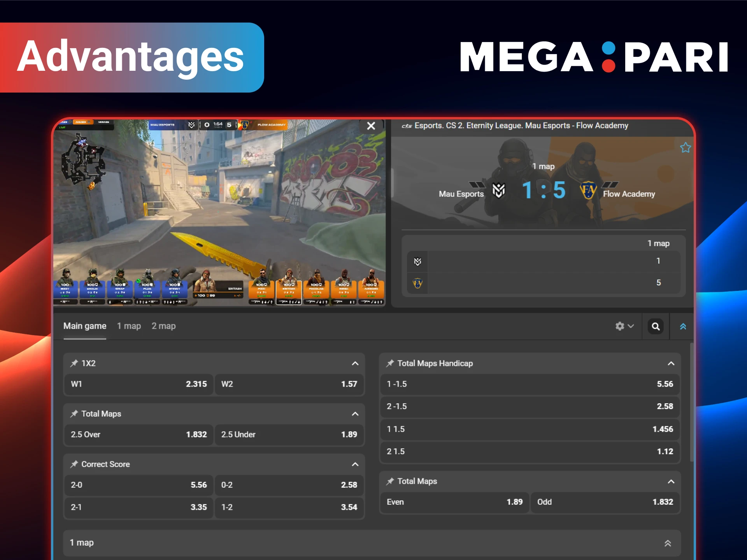Click the Flow Academy icon in the 1 map table
Image resolution: width=747 pixels, height=560 pixels.
click(417, 283)
